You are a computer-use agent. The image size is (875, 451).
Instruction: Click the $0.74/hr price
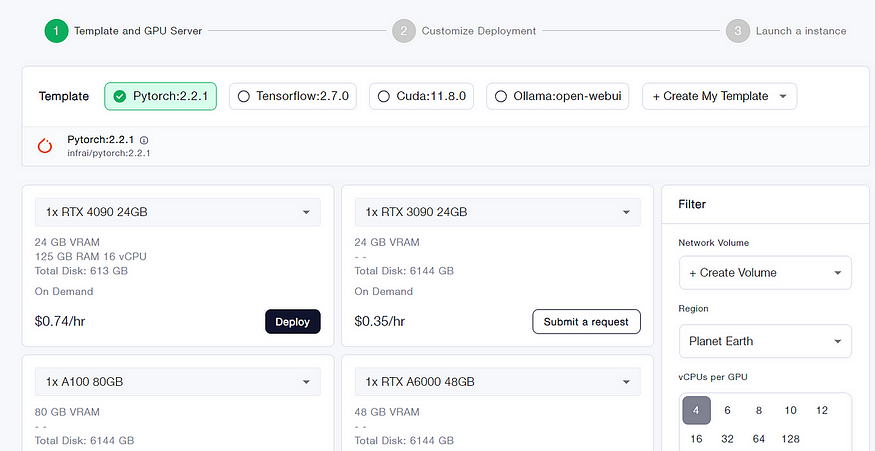tap(60, 322)
